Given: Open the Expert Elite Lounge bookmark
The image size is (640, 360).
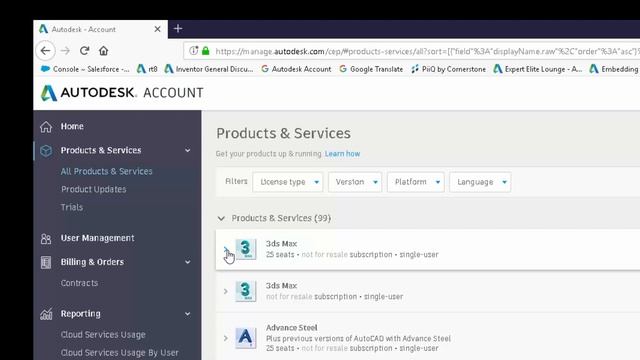Looking at the screenshot, I should (538, 69).
